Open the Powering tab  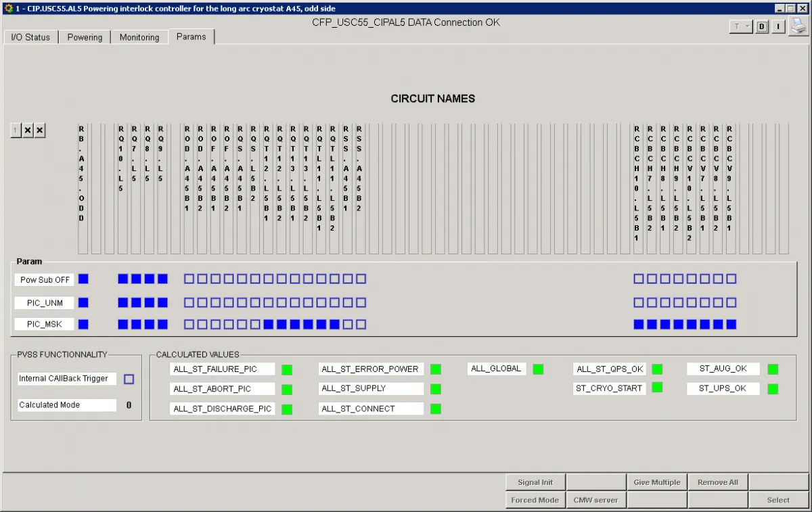pyautogui.click(x=85, y=37)
